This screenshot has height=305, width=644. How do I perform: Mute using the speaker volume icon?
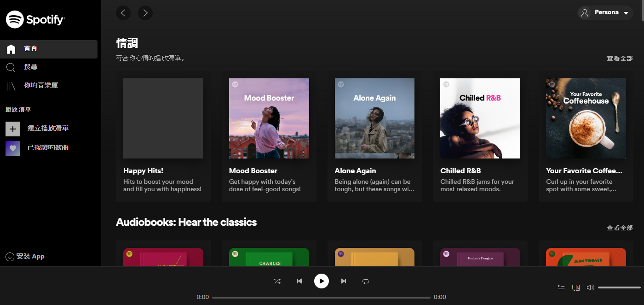(x=590, y=287)
